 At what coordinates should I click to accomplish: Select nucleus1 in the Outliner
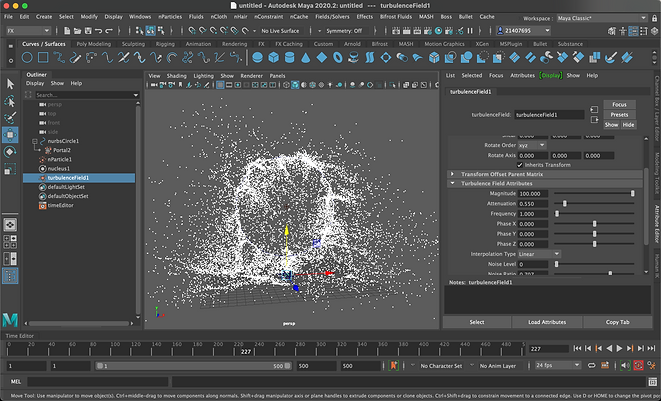(59, 169)
